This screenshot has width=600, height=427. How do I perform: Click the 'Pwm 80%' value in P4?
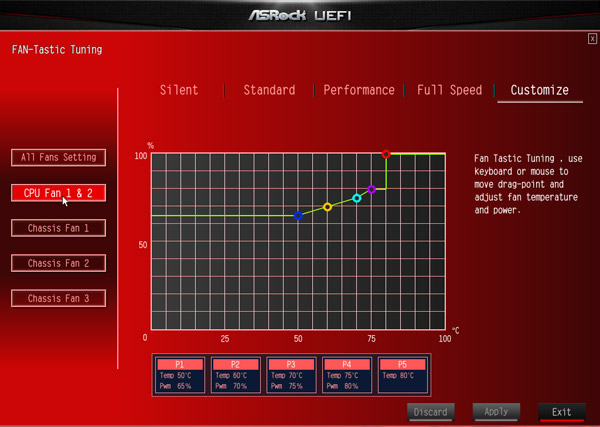click(342, 386)
